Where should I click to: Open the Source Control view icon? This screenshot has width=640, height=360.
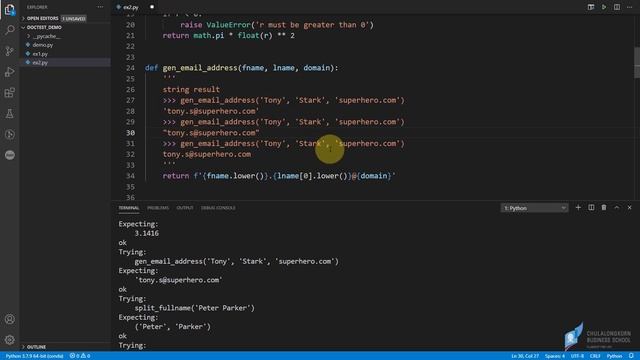point(9,51)
